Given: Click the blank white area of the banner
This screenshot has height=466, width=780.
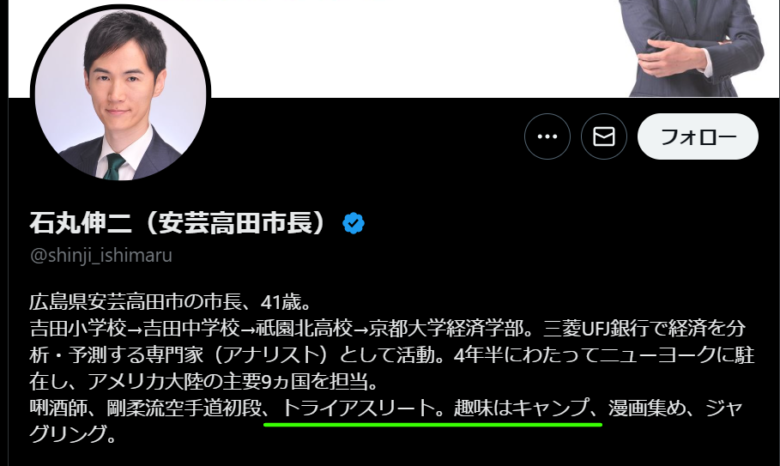Looking at the screenshot, I should (408, 48).
